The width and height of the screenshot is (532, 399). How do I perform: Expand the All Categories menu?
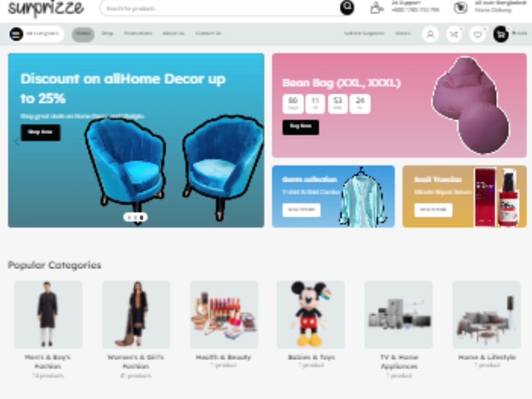pyautogui.click(x=36, y=34)
